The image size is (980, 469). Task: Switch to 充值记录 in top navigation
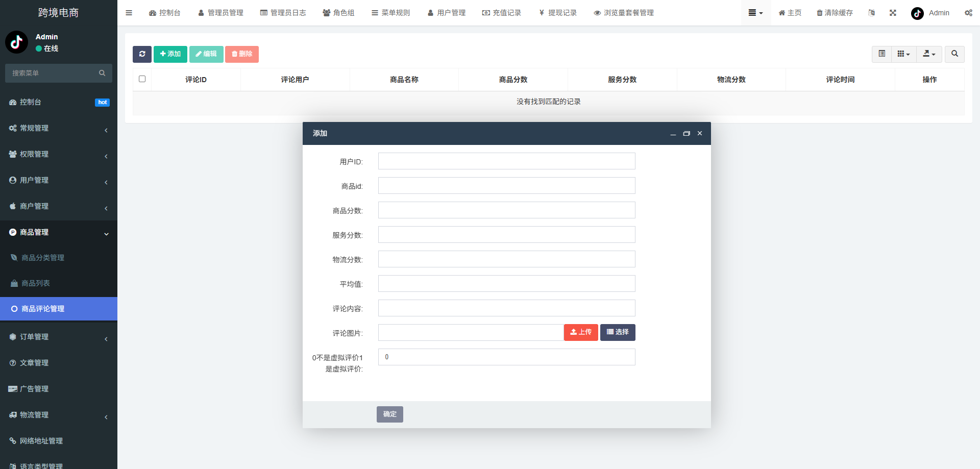[x=502, y=13]
